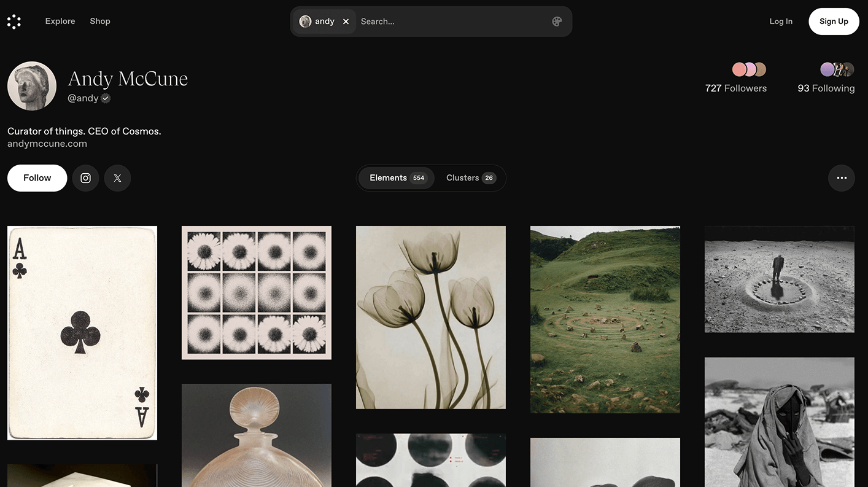This screenshot has width=868, height=487.
Task: Switch to the Clusters tab
Action: tap(470, 178)
